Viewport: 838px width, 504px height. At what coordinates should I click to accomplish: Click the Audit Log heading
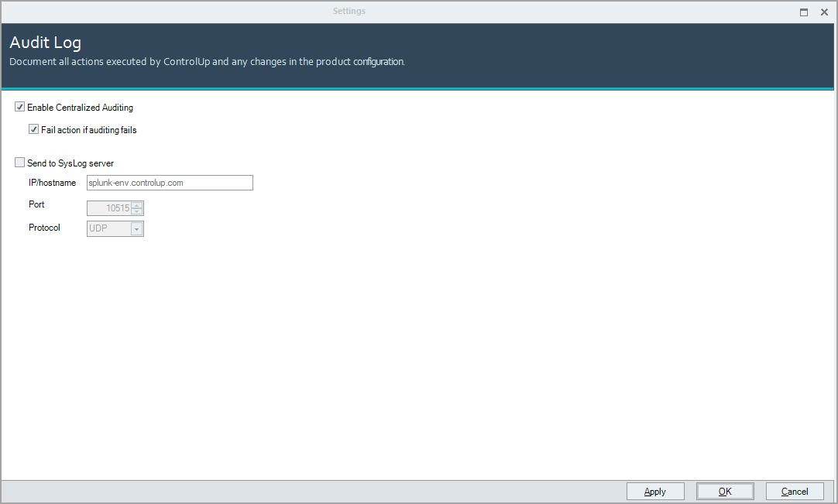point(46,43)
